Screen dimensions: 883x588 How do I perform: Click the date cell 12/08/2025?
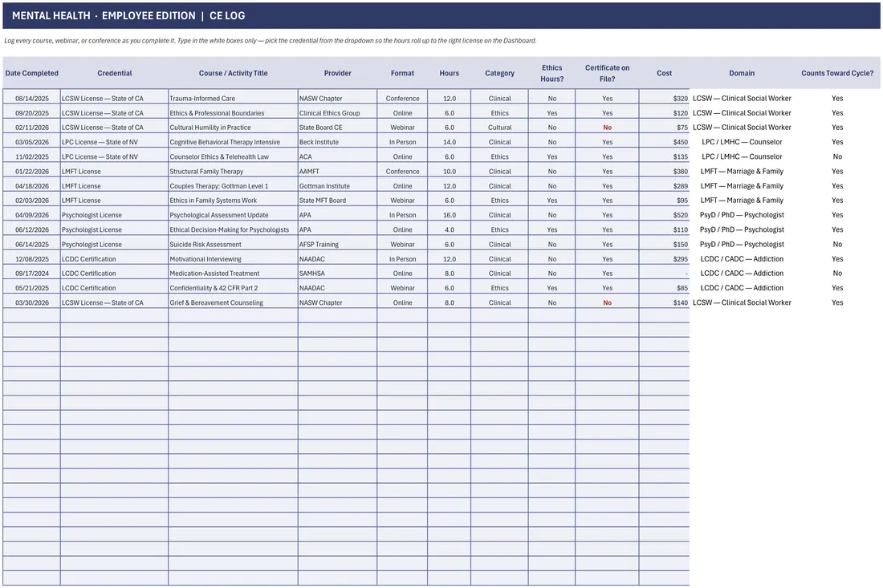pyautogui.click(x=31, y=259)
